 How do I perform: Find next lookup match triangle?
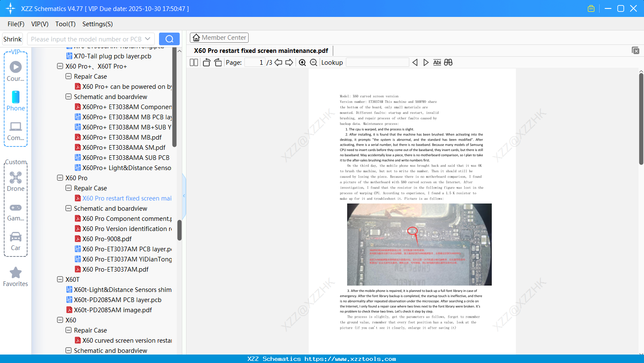tap(426, 63)
